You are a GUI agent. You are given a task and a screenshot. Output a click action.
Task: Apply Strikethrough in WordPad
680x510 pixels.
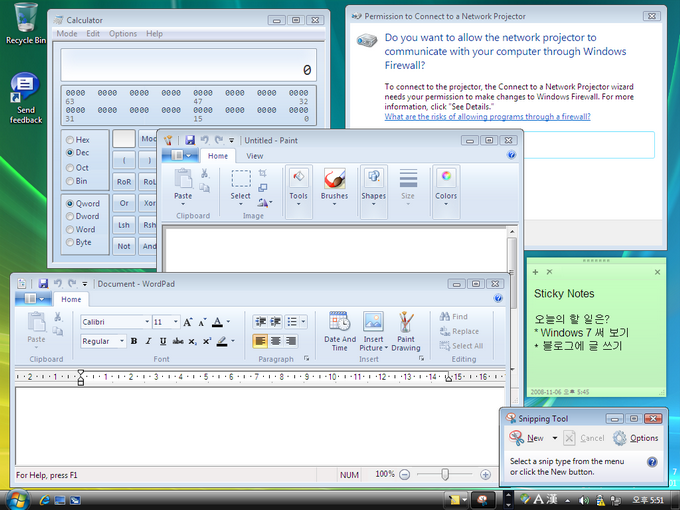(178, 341)
